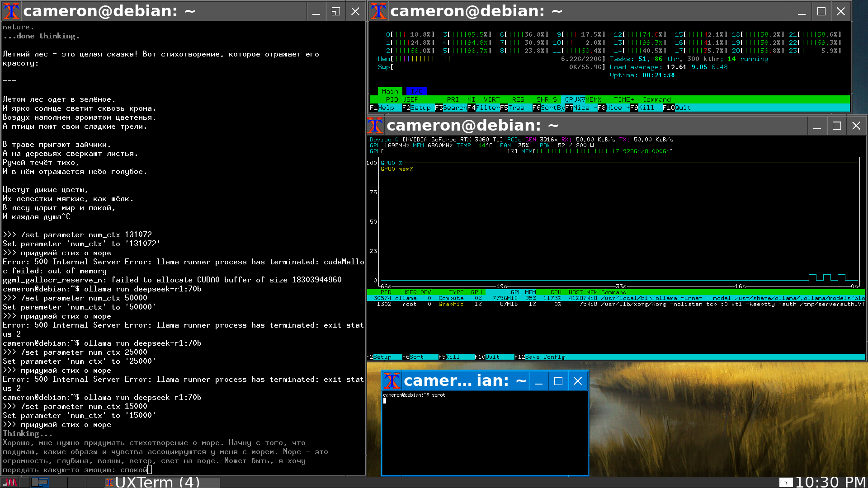The height and width of the screenshot is (488, 868).
Task: Switch to htop I/O tab
Action: 416,91
